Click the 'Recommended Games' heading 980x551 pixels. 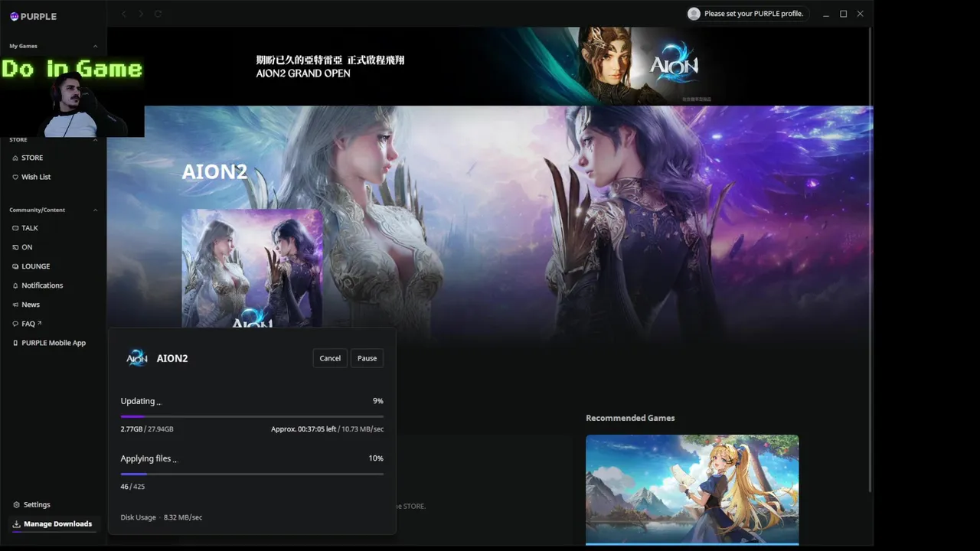point(630,418)
